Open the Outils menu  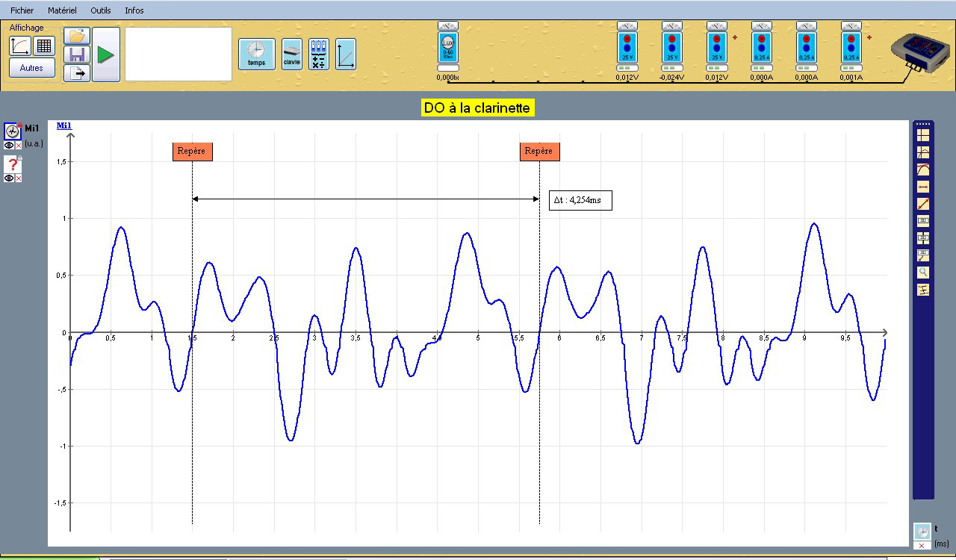[x=101, y=10]
